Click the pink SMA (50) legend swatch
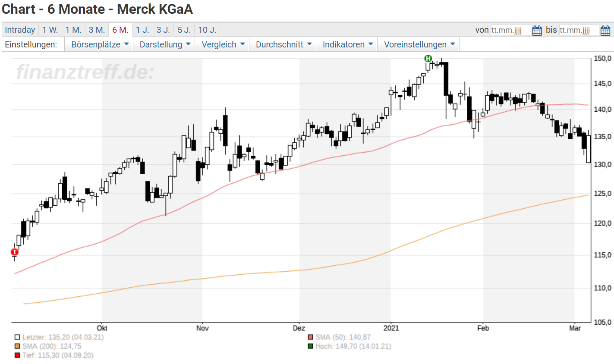 click(310, 337)
